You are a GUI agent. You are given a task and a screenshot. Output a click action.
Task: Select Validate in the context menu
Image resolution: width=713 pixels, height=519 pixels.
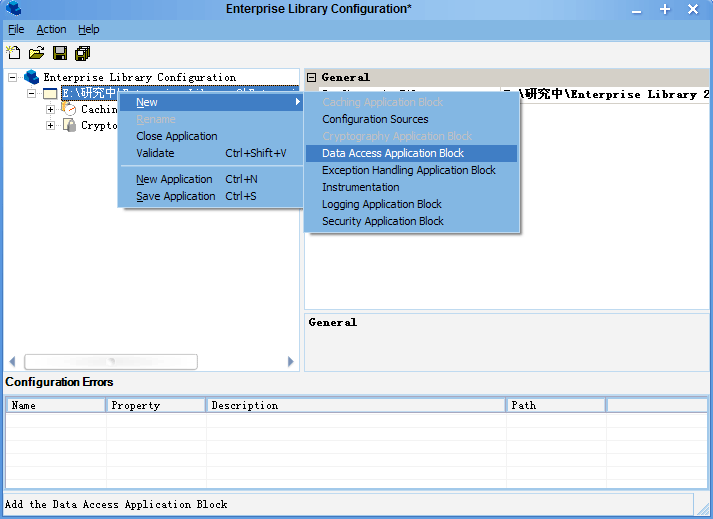[211, 153]
